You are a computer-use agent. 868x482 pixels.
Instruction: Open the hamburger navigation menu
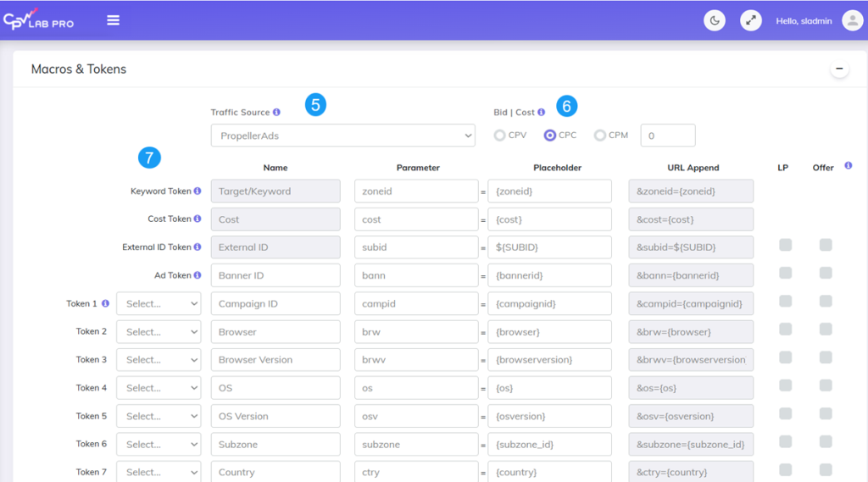(113, 20)
